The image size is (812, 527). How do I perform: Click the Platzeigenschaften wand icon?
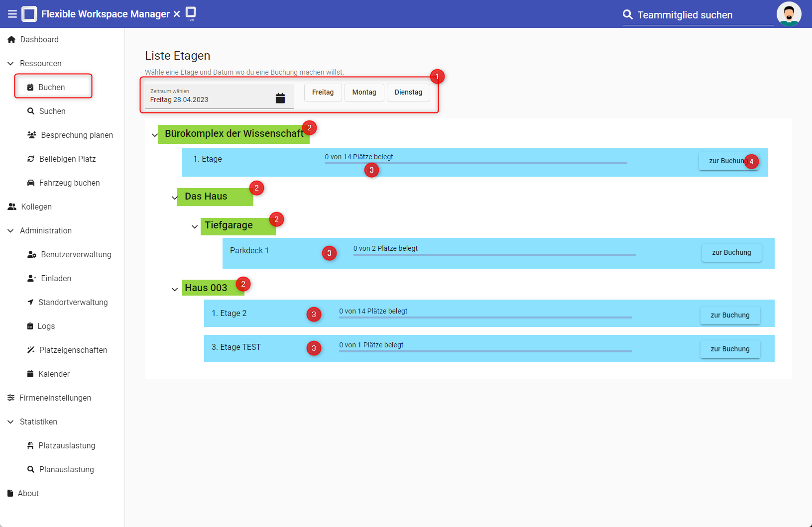tap(31, 350)
